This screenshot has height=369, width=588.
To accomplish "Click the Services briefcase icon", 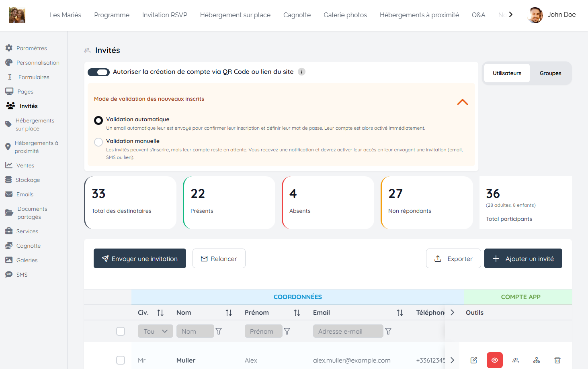I will tap(9, 231).
